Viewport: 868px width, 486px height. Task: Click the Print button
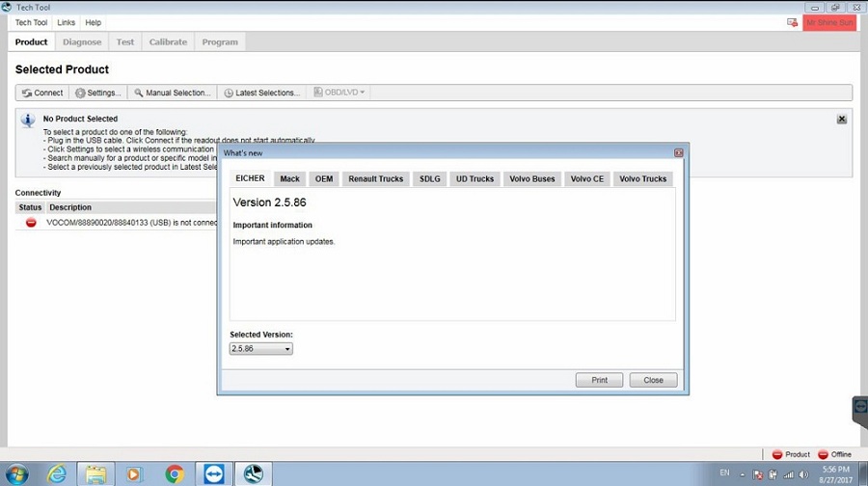599,380
